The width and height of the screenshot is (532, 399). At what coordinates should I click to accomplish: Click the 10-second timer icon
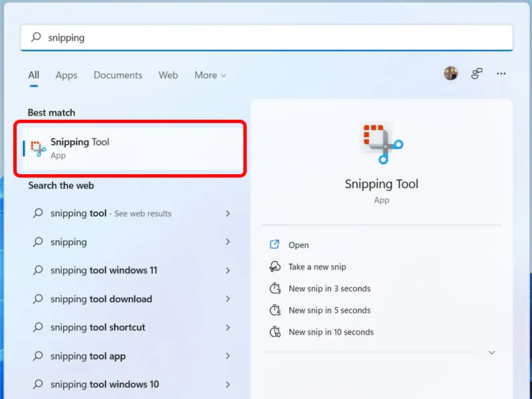(275, 332)
